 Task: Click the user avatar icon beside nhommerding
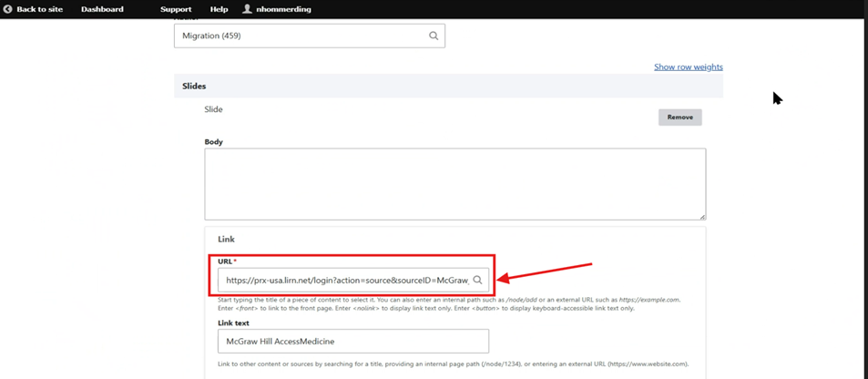[247, 9]
